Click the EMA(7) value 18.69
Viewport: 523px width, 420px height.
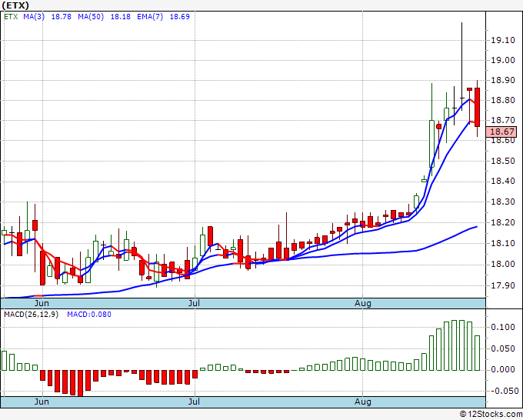point(180,17)
